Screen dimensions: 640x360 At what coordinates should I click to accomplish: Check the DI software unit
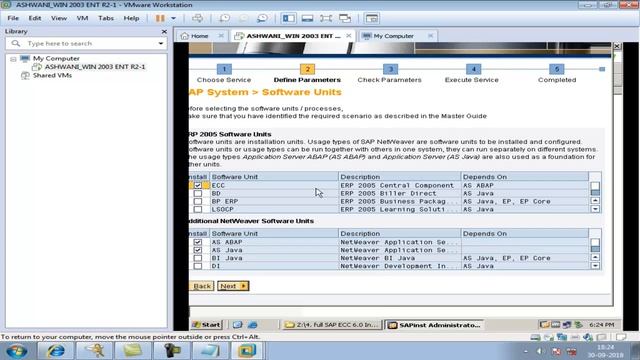point(198,266)
